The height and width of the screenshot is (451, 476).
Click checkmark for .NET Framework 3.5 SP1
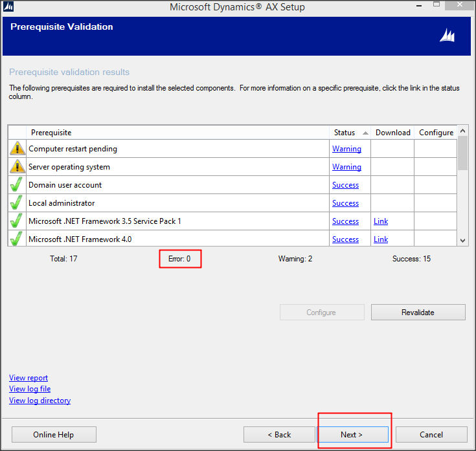click(16, 221)
